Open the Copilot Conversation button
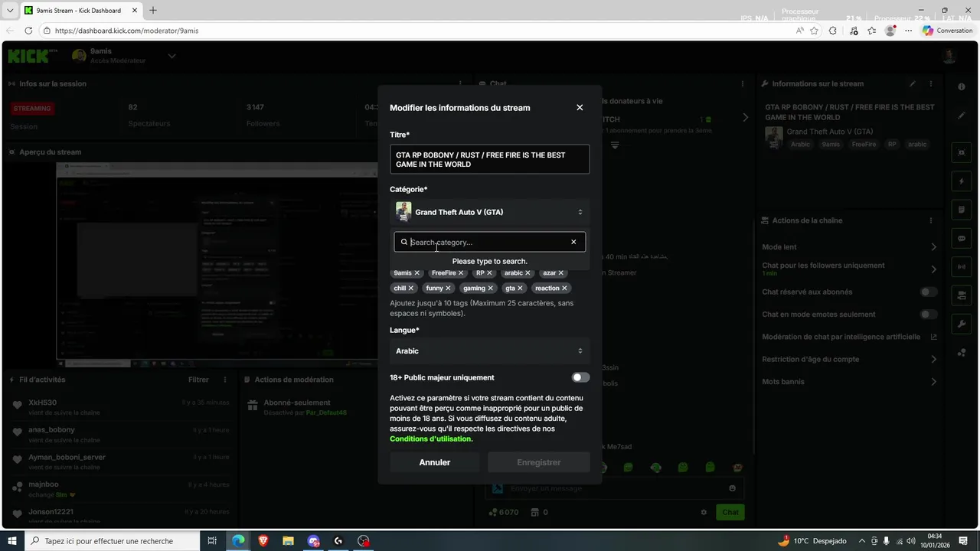980x551 pixels. [947, 31]
